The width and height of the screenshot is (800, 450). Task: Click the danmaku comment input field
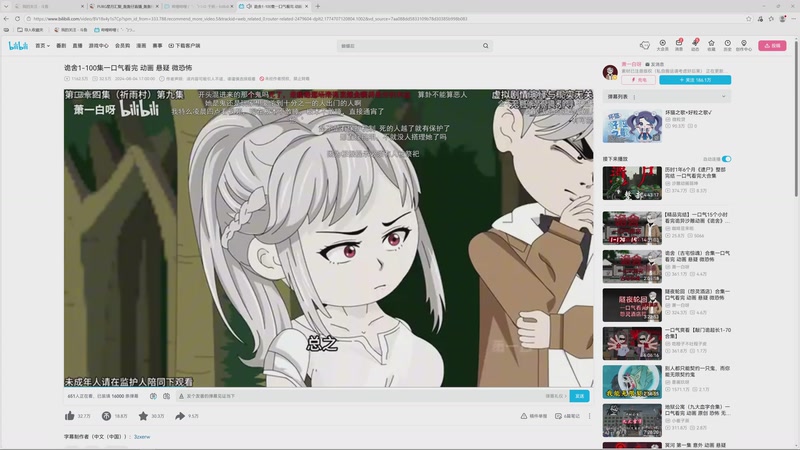[x=360, y=396]
